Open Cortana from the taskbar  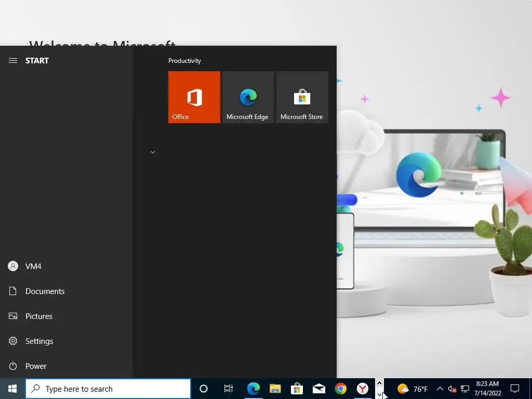204,389
